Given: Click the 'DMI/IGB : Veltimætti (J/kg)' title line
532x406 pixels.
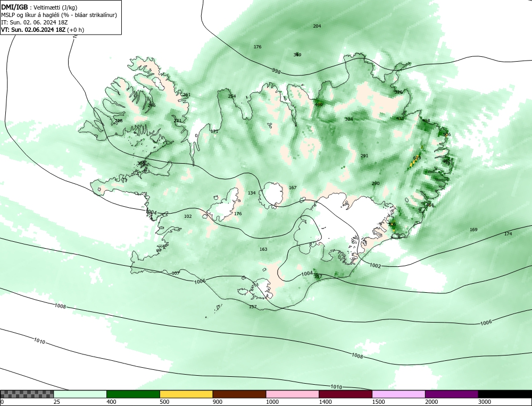Looking at the screenshot, I should pyautogui.click(x=39, y=7).
